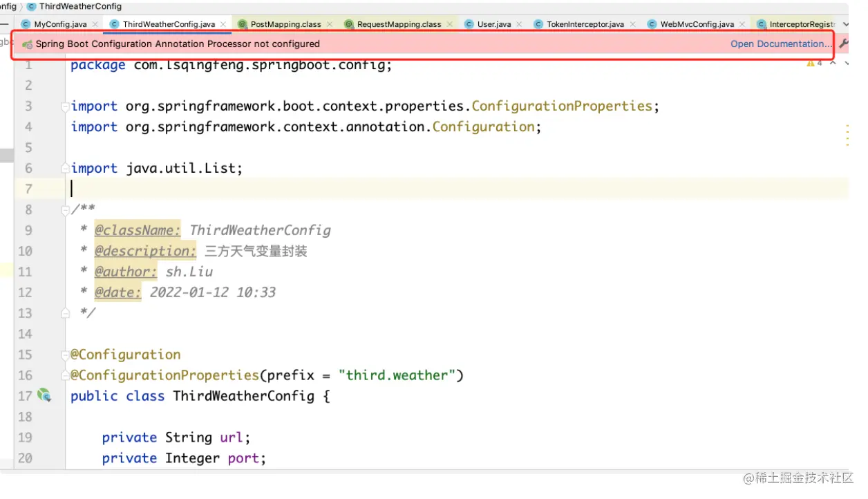
Task: Click the Annotation Processor not configured message
Action: pyautogui.click(x=178, y=44)
